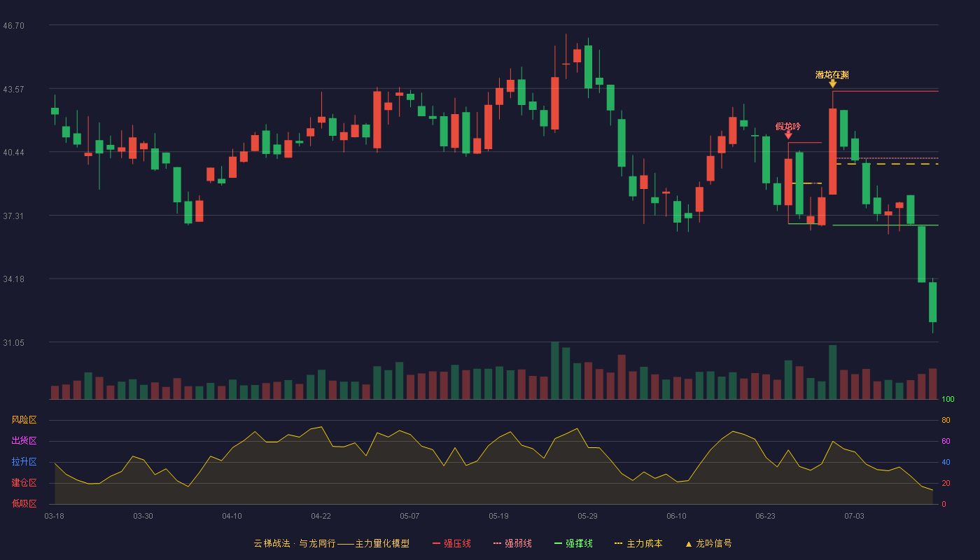This screenshot has height=560, width=980.
Task: Click the 假龙吟 signal label
Action: coord(788,127)
